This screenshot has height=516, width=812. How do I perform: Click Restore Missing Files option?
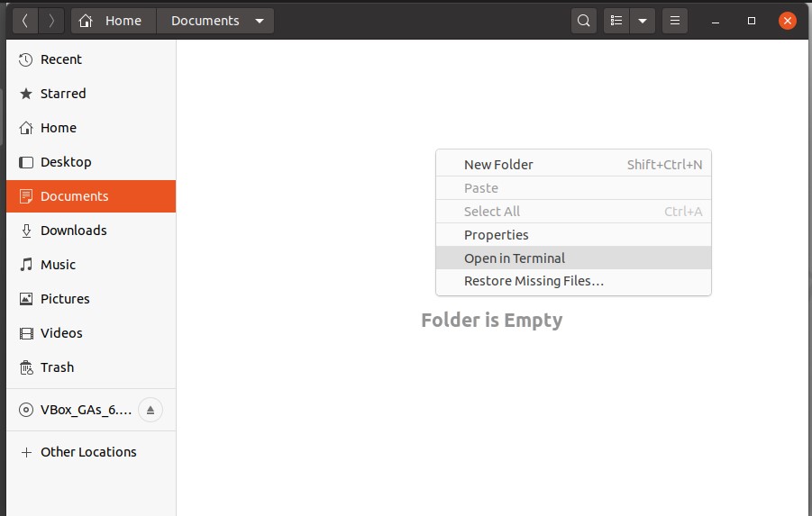click(534, 281)
